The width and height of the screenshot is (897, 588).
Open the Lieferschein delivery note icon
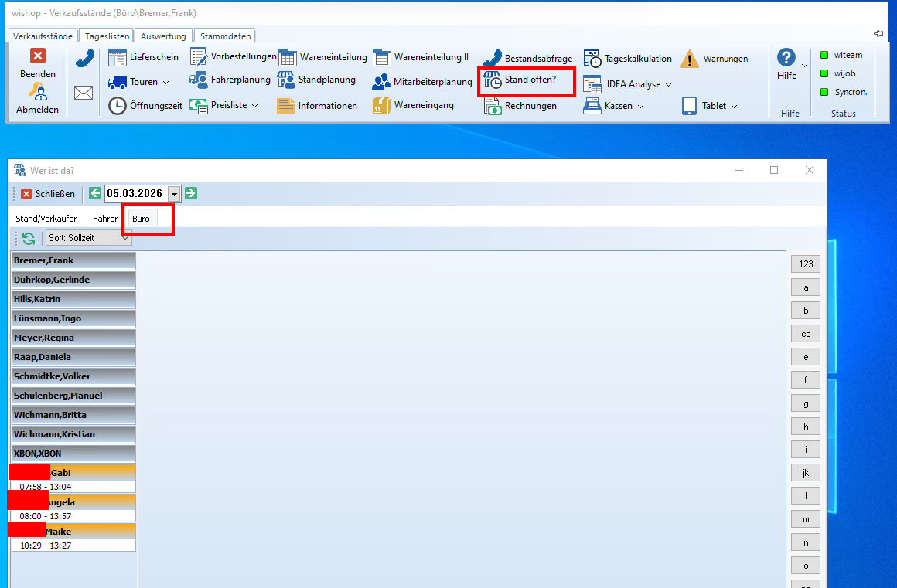[x=118, y=57]
